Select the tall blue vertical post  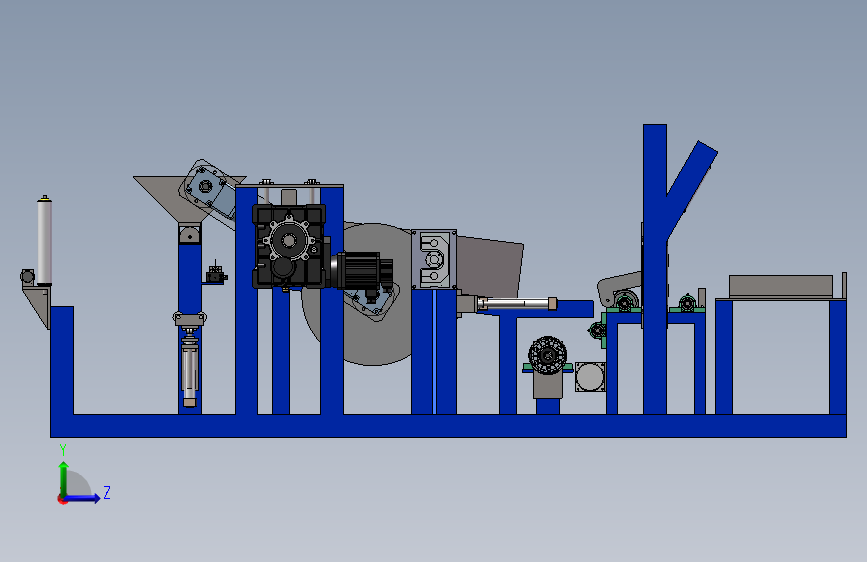(655, 269)
